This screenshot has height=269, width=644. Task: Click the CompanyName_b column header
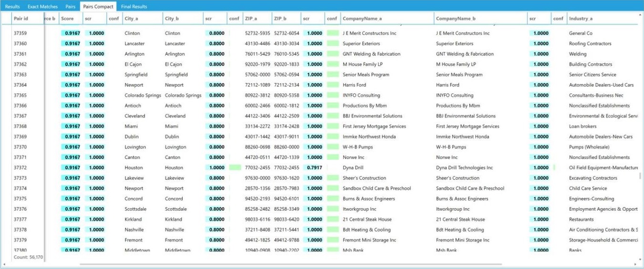(x=456, y=19)
